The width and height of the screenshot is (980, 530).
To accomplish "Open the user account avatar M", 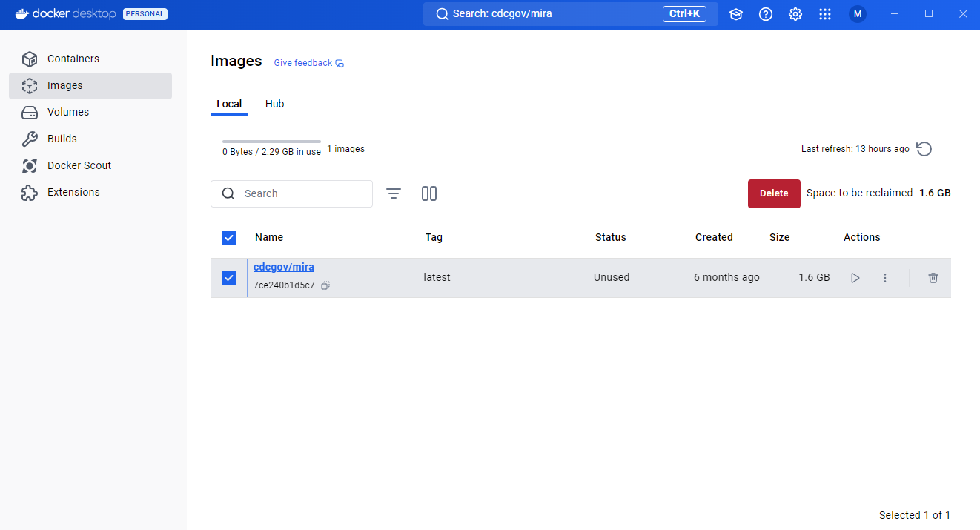I will (x=858, y=14).
